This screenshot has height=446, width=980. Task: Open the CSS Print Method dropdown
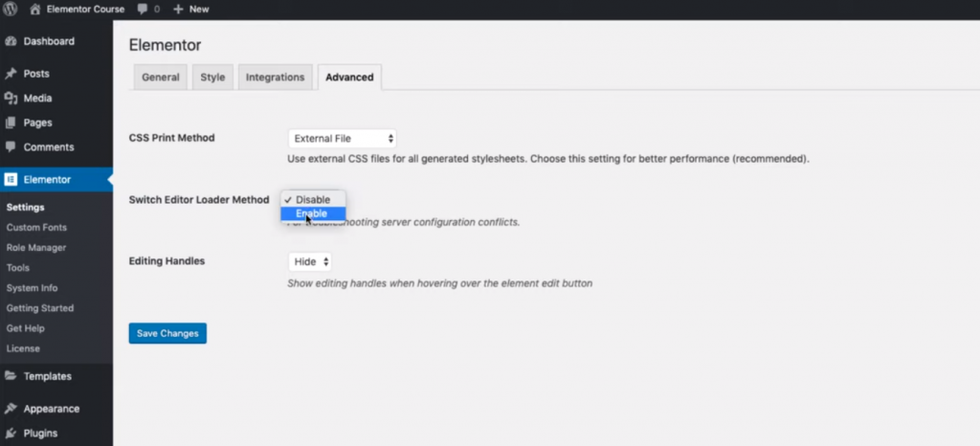342,139
